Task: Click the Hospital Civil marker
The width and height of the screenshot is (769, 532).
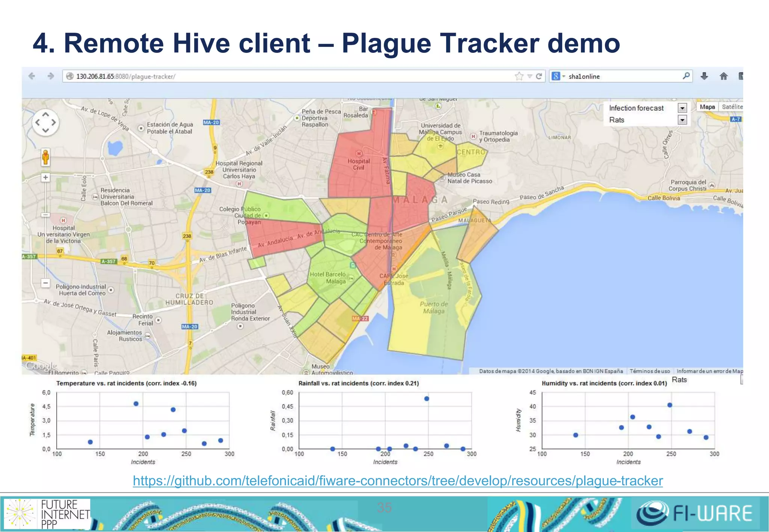Action: (359, 153)
